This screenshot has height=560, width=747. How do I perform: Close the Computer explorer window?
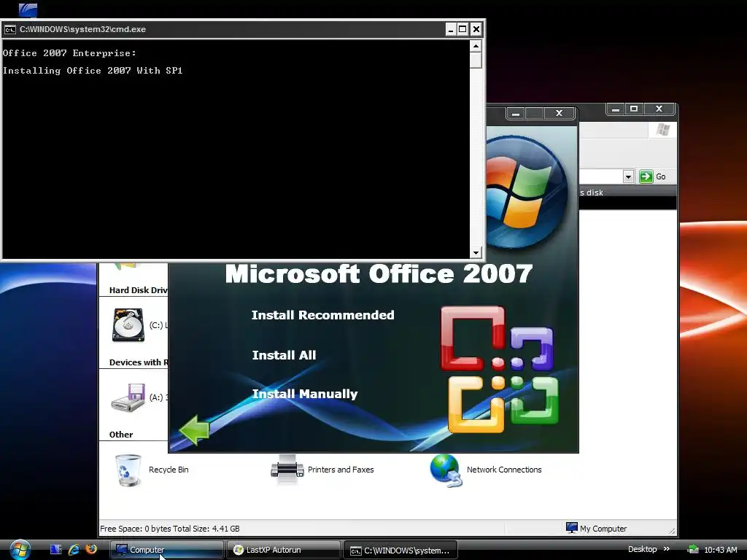point(659,109)
